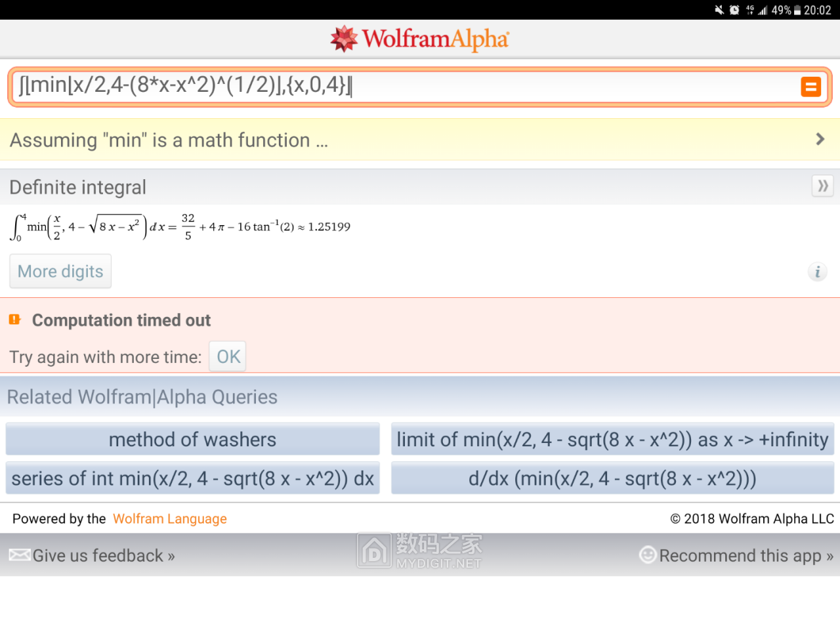Open the chevron on the assumption bar
The image size is (840, 630).
click(x=820, y=139)
